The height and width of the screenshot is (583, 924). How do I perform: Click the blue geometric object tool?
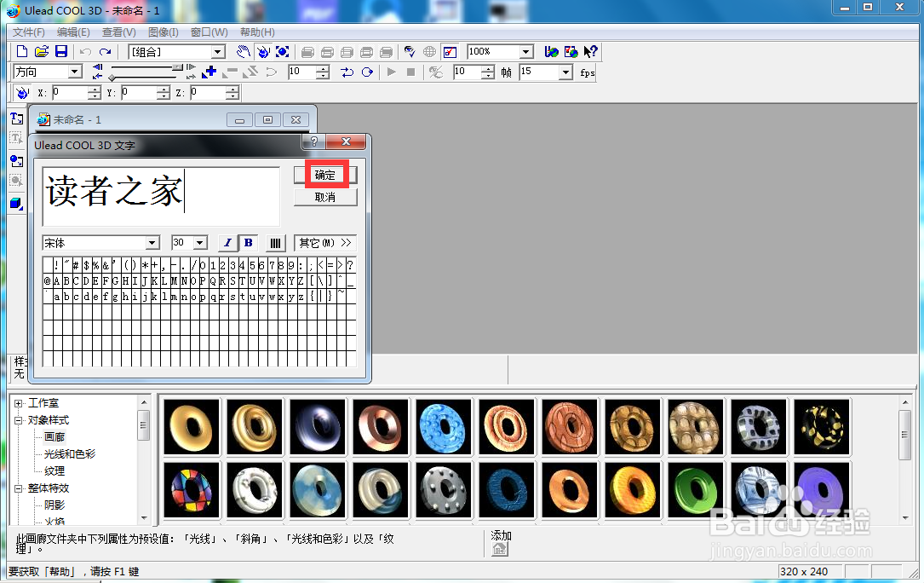[x=16, y=204]
